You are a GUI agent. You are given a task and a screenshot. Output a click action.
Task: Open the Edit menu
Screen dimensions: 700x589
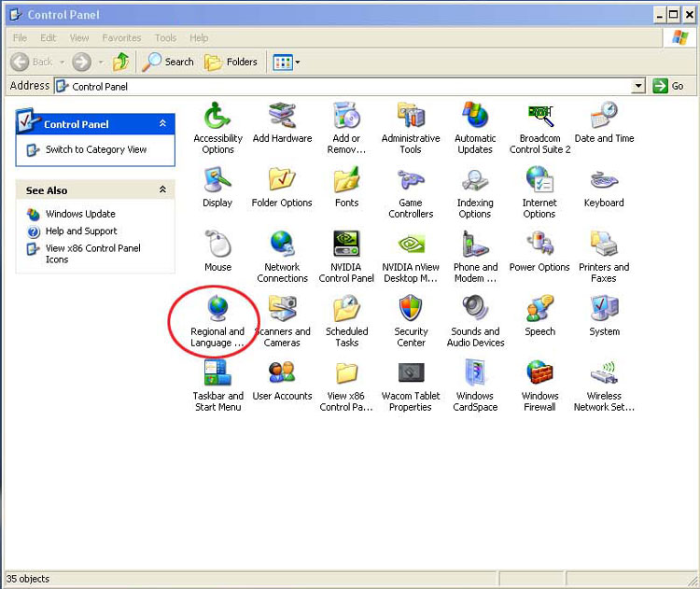click(x=48, y=38)
